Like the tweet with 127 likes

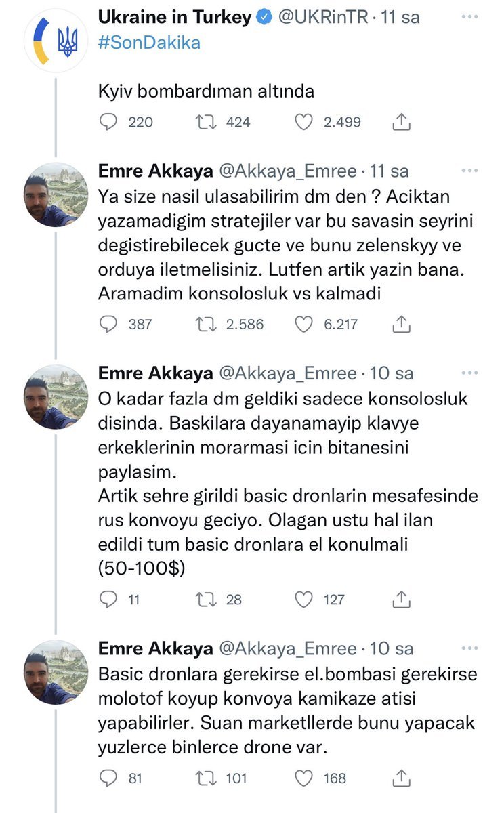pyautogui.click(x=305, y=599)
